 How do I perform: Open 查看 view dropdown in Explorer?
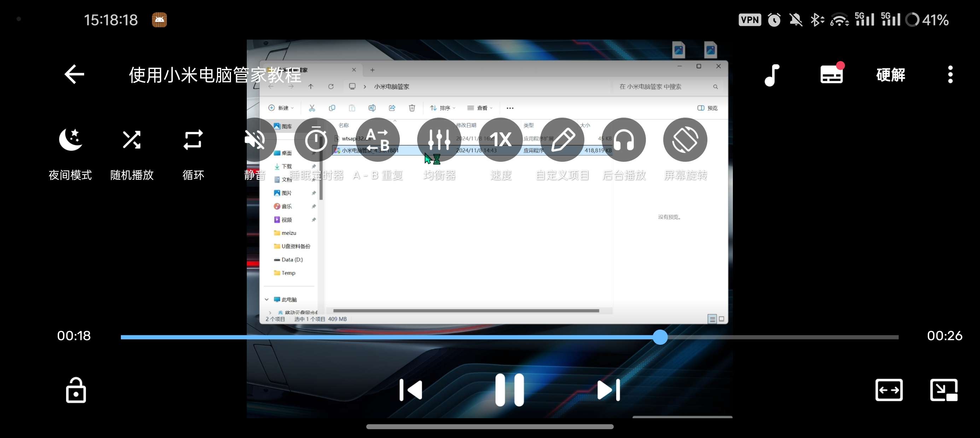tap(480, 108)
